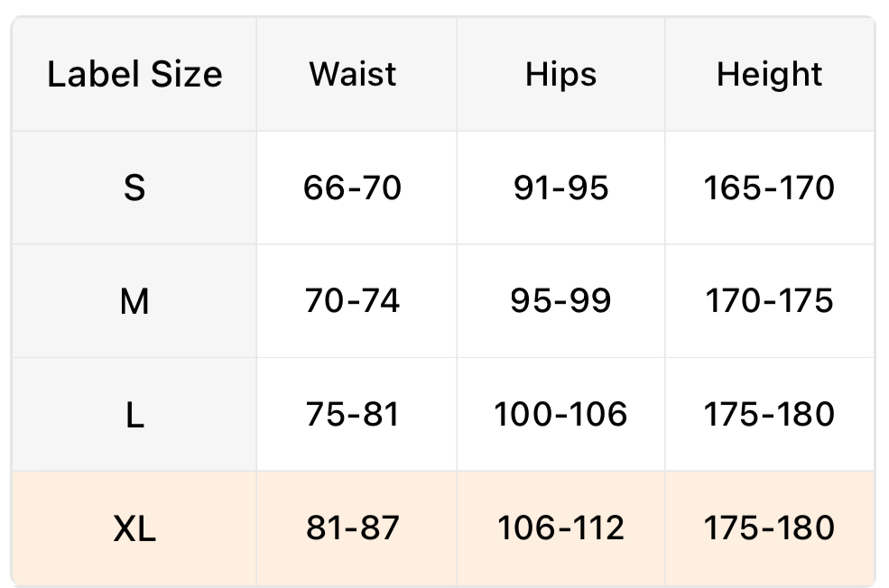Viewport: 889px width, 588px height.
Task: Click the Label Size column header
Action: tap(134, 74)
